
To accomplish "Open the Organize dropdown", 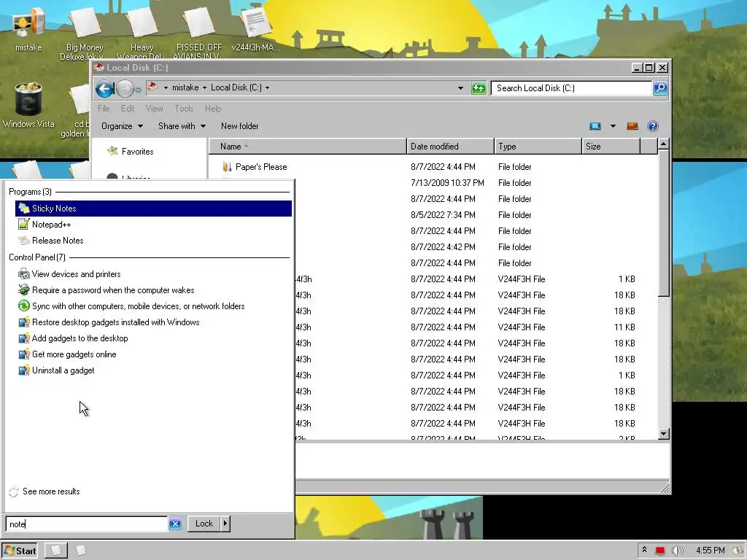I will point(122,126).
